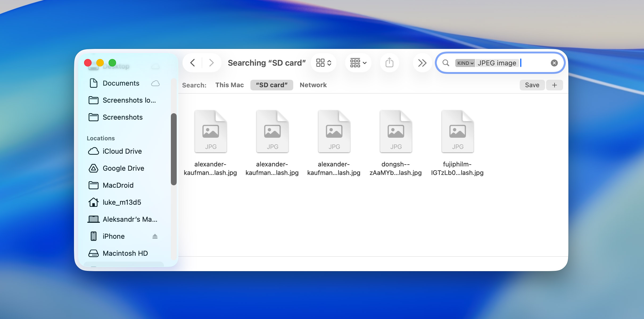
Task: Click the Searching "SD card" window title
Action: point(267,63)
